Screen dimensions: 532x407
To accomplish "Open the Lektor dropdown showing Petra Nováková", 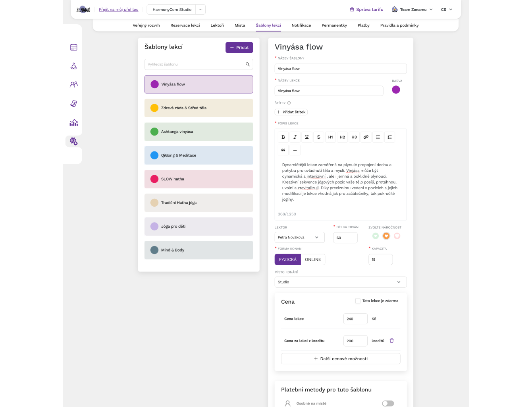I will [300, 237].
